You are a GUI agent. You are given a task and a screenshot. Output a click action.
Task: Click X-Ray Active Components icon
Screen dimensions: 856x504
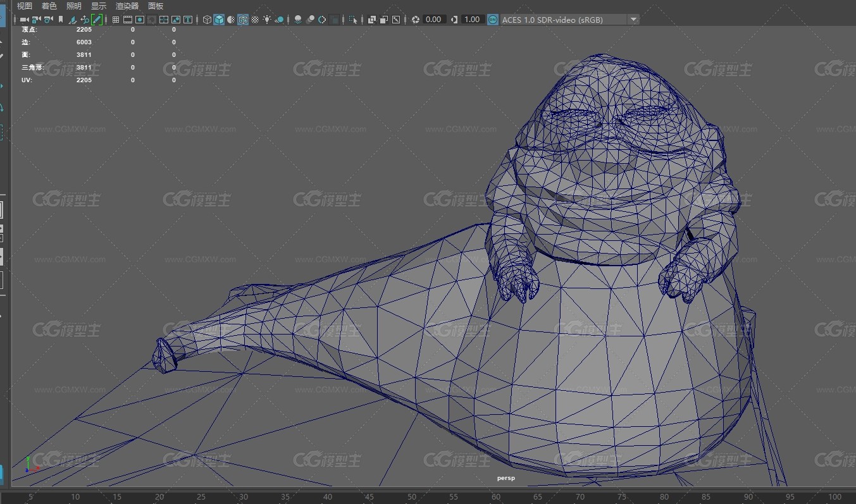tap(383, 20)
